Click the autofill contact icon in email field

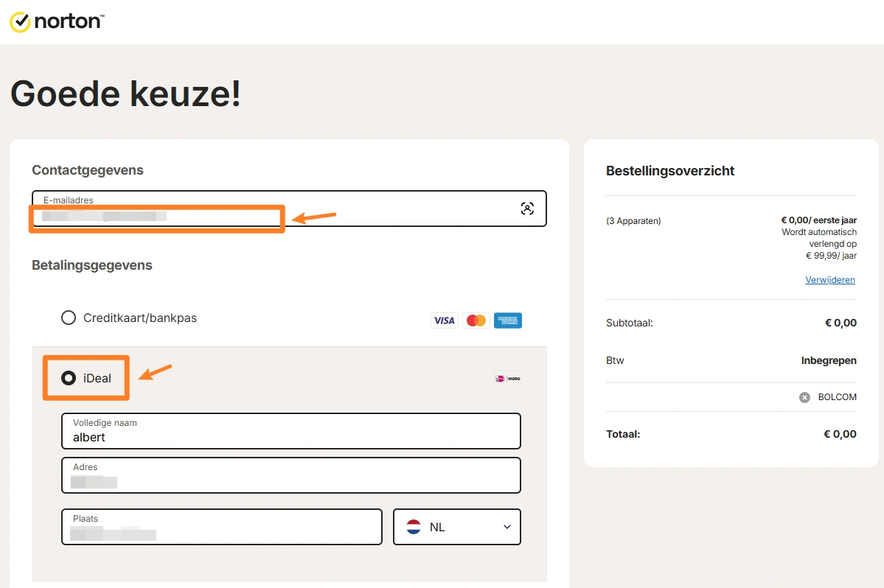tap(527, 209)
